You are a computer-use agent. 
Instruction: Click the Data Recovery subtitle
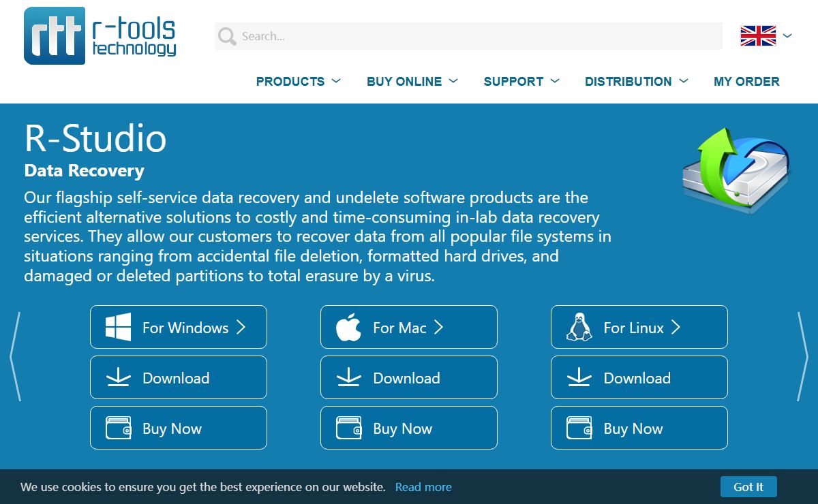click(84, 170)
